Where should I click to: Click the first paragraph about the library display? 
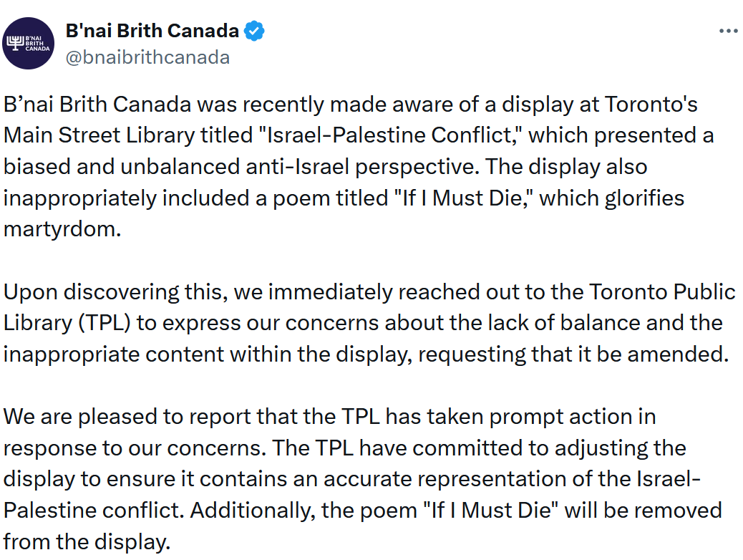[x=358, y=166]
